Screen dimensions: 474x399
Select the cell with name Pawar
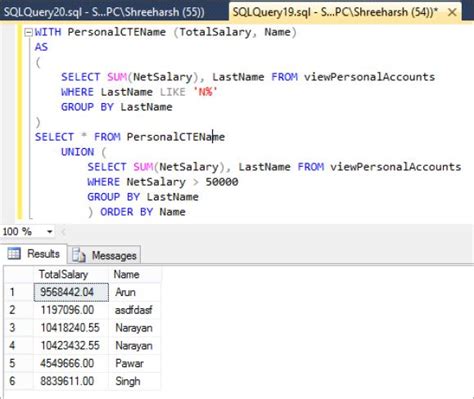pyautogui.click(x=135, y=363)
